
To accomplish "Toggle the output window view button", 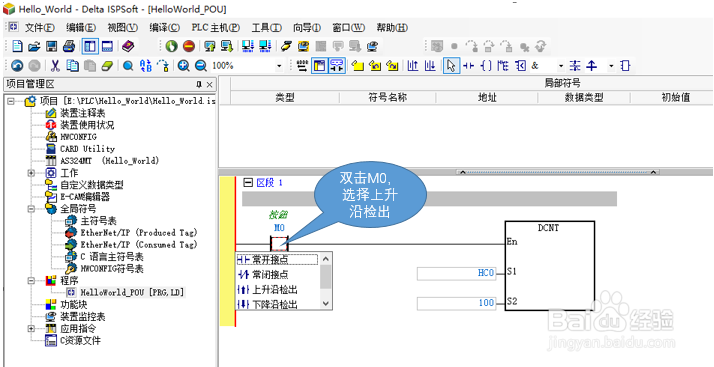I will 107,46.
